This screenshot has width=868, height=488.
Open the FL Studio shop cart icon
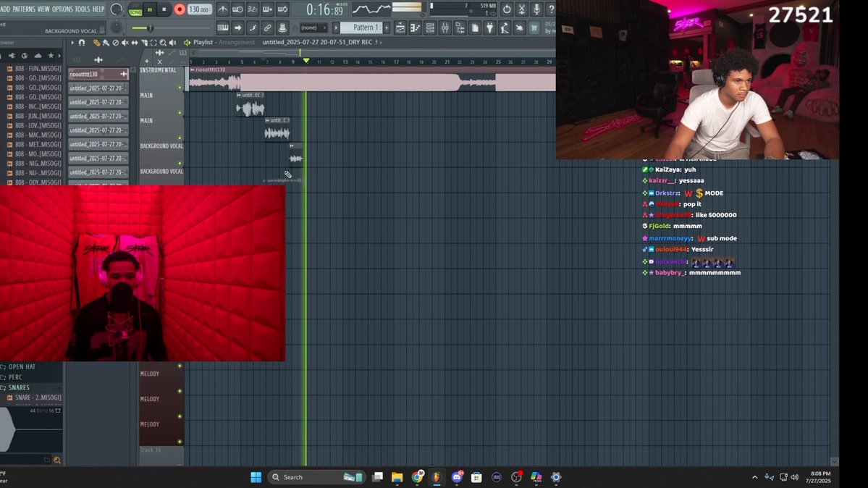click(534, 28)
